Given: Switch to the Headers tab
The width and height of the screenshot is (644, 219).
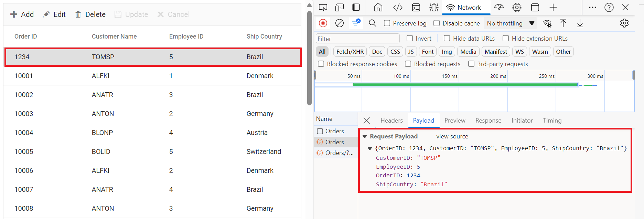Looking at the screenshot, I should point(391,121).
